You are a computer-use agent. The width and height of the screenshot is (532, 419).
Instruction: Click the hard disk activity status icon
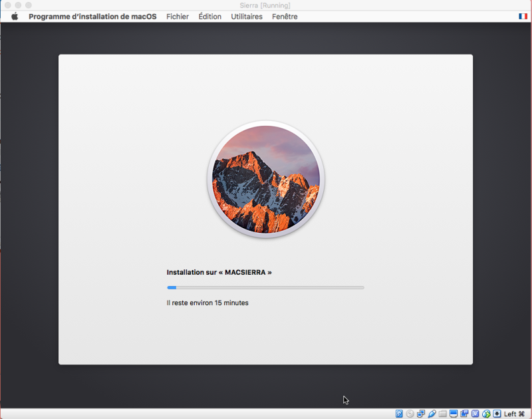[399, 414]
